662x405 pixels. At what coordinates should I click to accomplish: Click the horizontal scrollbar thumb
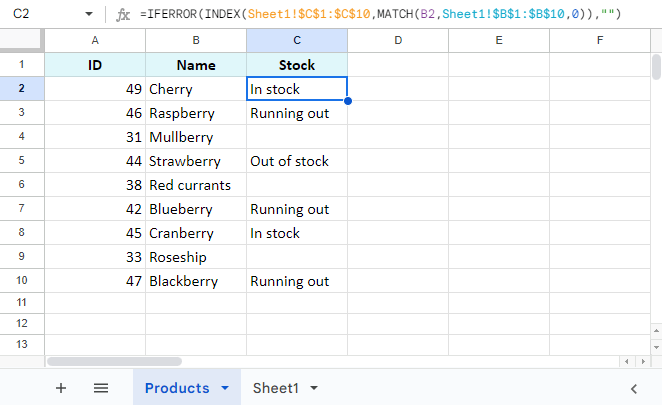[114, 362]
